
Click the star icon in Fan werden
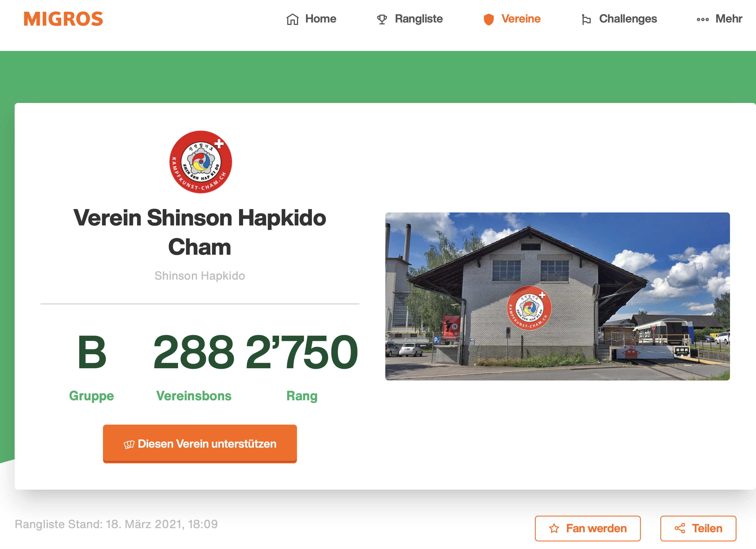pyautogui.click(x=554, y=528)
